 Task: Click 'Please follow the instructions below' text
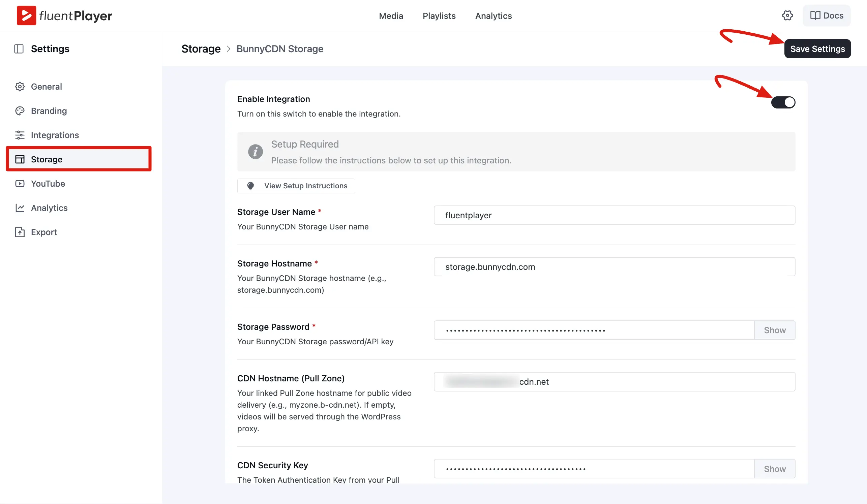click(391, 161)
